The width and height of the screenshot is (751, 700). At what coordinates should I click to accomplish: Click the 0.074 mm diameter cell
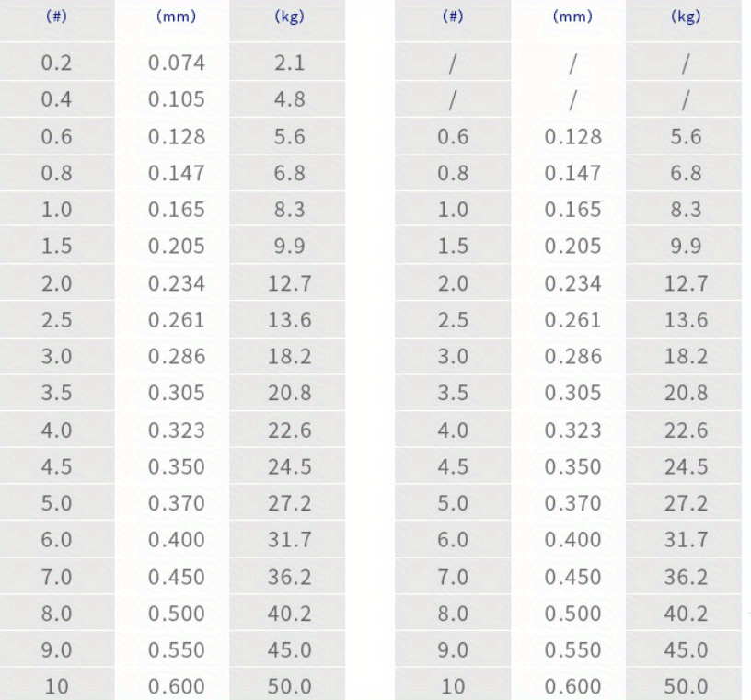pos(177,63)
